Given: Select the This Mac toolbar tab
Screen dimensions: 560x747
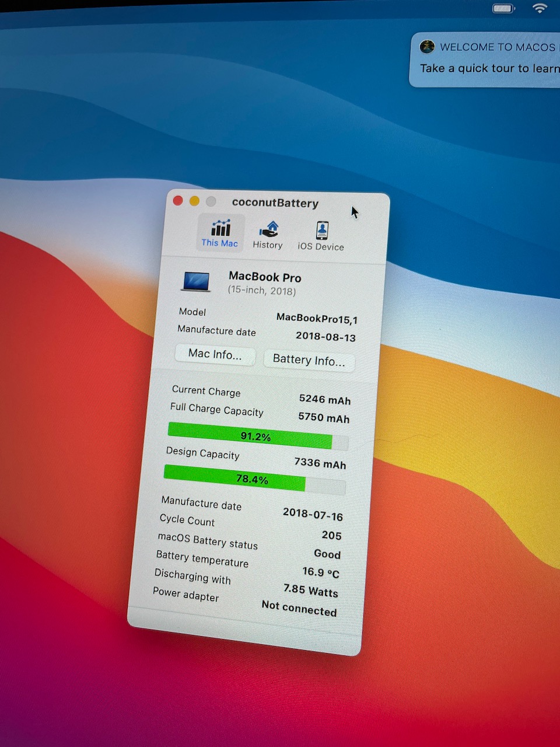Looking at the screenshot, I should click(x=220, y=233).
